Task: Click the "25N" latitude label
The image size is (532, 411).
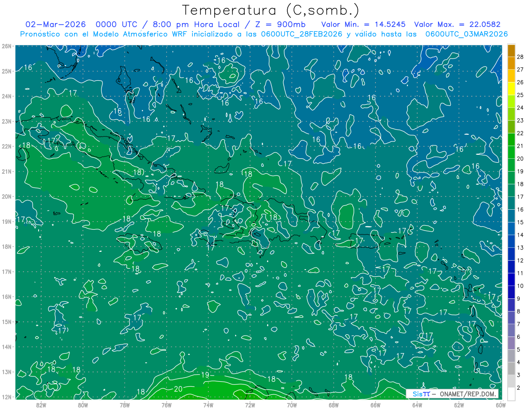Action: (6, 71)
